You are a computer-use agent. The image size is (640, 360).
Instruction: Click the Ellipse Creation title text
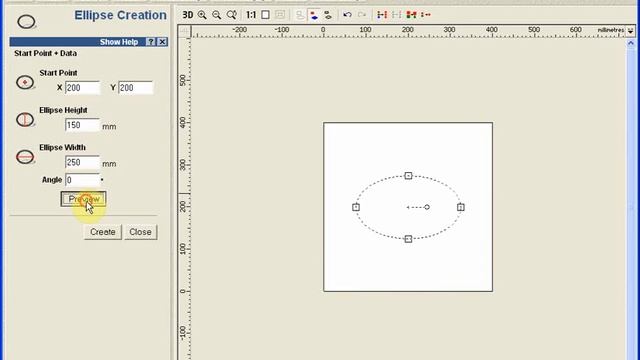click(120, 15)
